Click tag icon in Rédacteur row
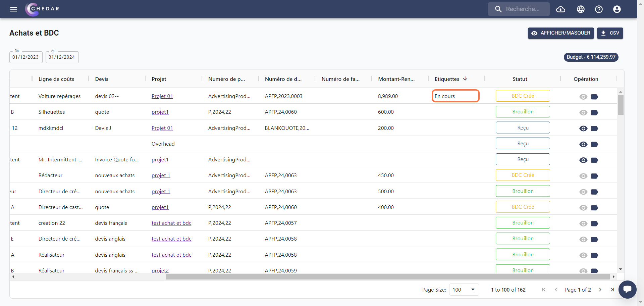The image size is (644, 306). tap(594, 176)
